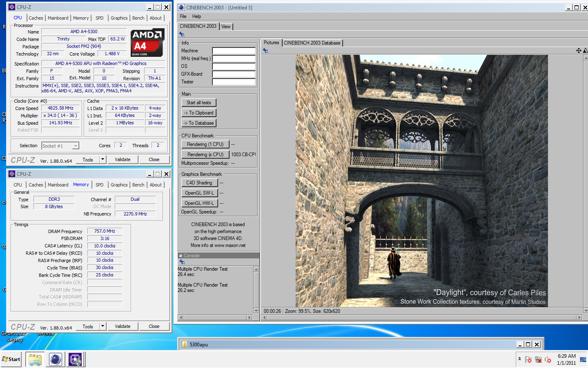Click the AMD A4 logo in CPU-Z
The height and width of the screenshot is (368, 588).
point(147,43)
